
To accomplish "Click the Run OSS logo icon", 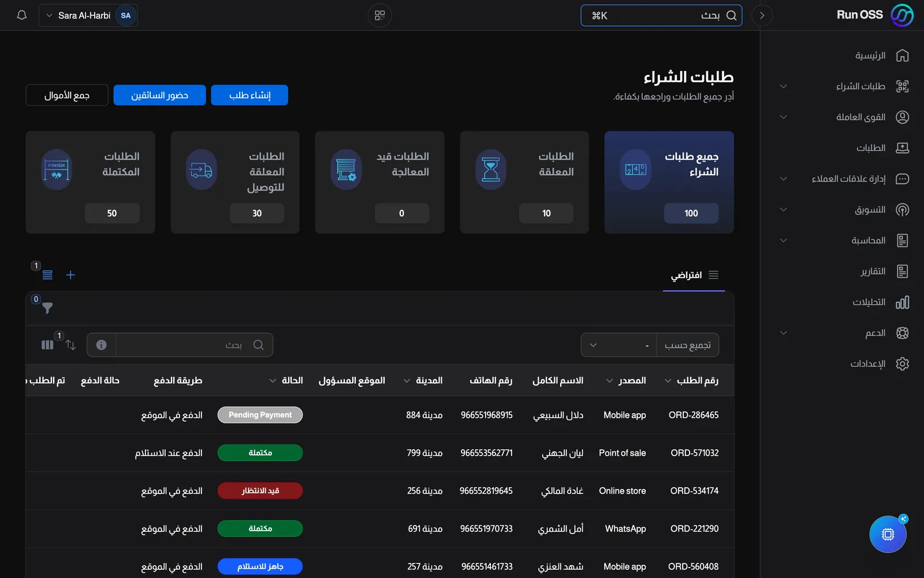I will (x=902, y=16).
